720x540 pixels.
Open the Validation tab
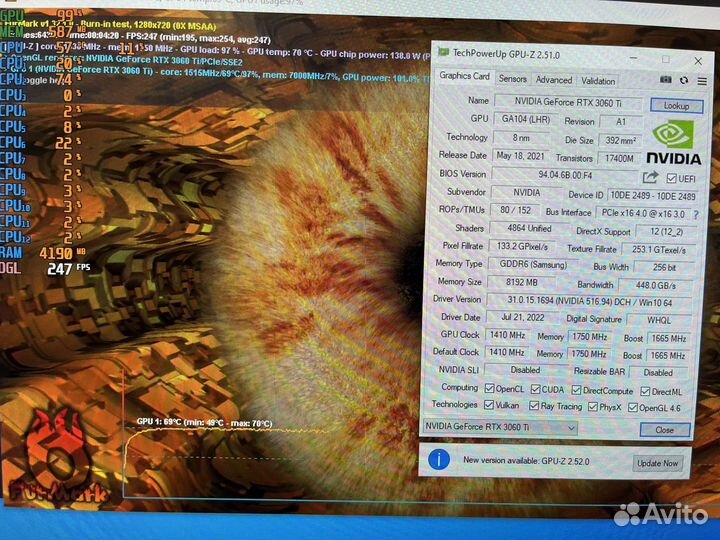coord(598,80)
